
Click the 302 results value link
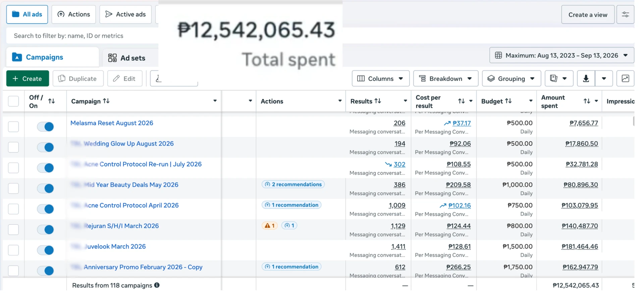pos(399,164)
